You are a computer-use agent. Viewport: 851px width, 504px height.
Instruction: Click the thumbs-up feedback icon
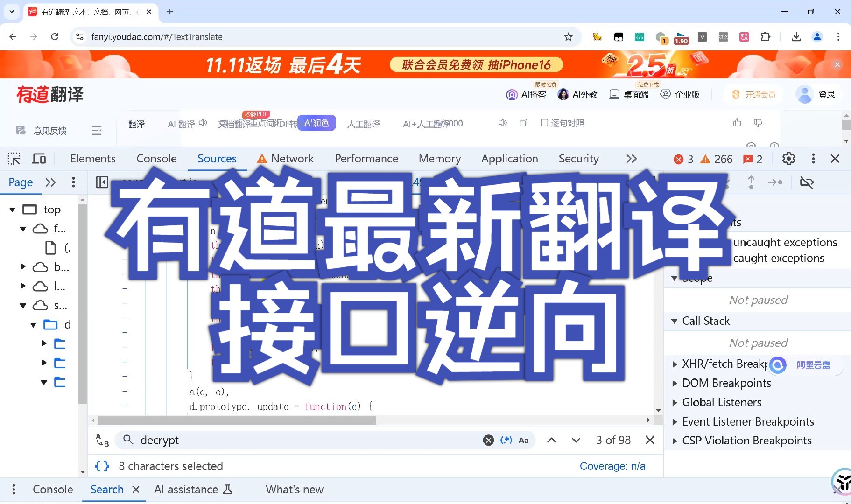(737, 123)
